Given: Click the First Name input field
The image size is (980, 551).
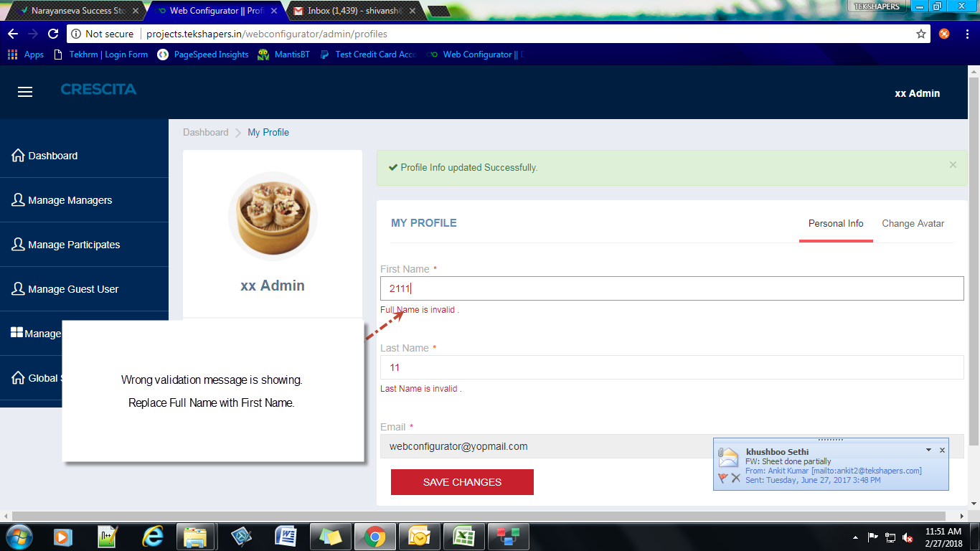Looking at the screenshot, I should [672, 288].
